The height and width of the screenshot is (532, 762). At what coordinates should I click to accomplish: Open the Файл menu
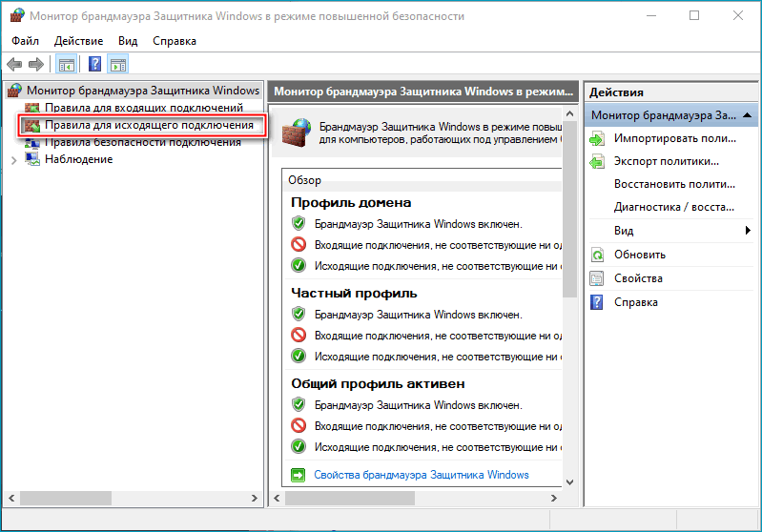pos(25,41)
